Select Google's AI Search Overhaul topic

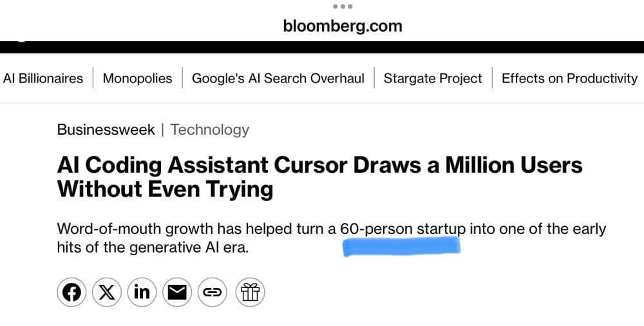[x=278, y=79]
